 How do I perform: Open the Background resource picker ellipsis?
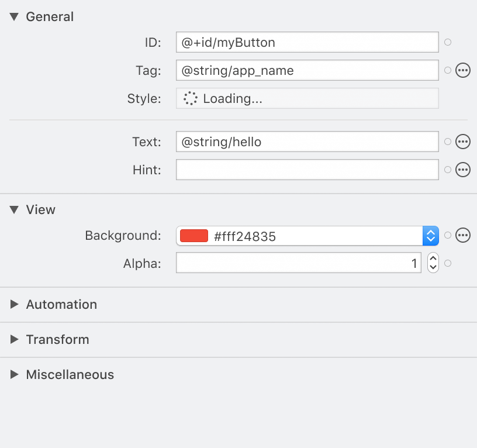point(462,235)
